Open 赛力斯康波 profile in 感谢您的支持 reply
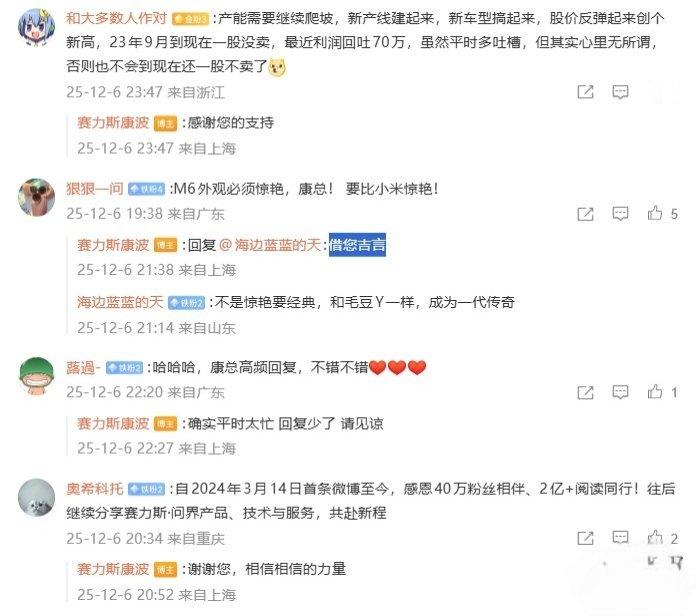The width and height of the screenshot is (696, 616). point(113,122)
